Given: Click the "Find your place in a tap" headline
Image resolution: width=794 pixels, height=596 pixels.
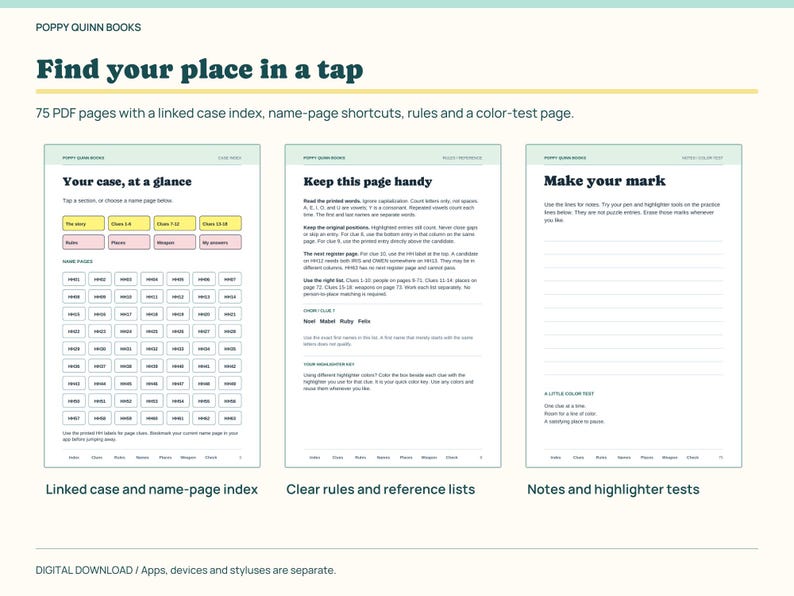Looking at the screenshot, I should coord(200,69).
